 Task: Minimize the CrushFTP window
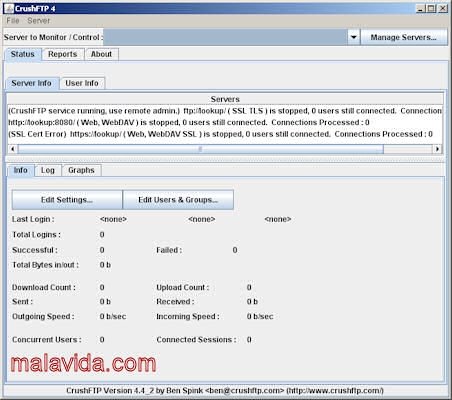point(421,8)
